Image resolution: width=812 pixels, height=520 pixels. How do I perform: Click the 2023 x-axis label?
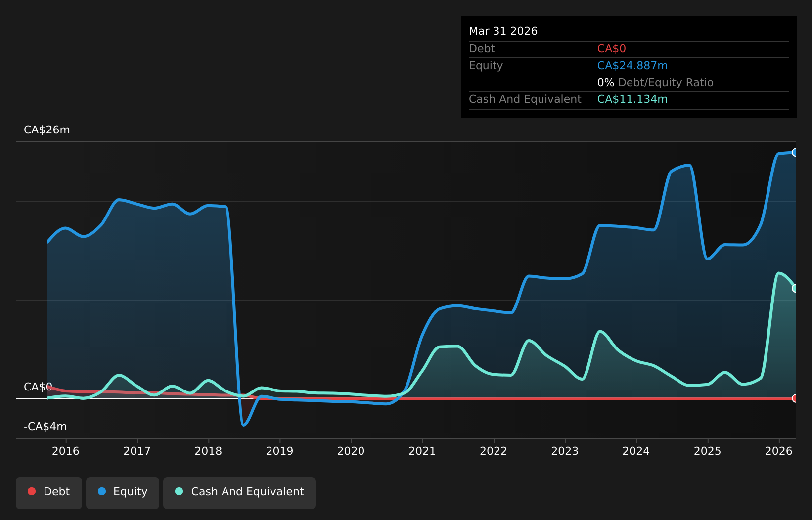[x=565, y=451]
